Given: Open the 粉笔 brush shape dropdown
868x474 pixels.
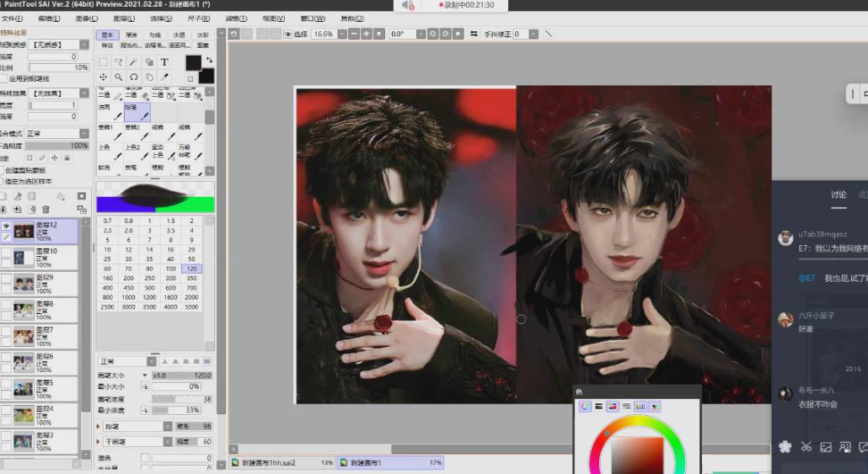Looking at the screenshot, I should click(x=167, y=427).
